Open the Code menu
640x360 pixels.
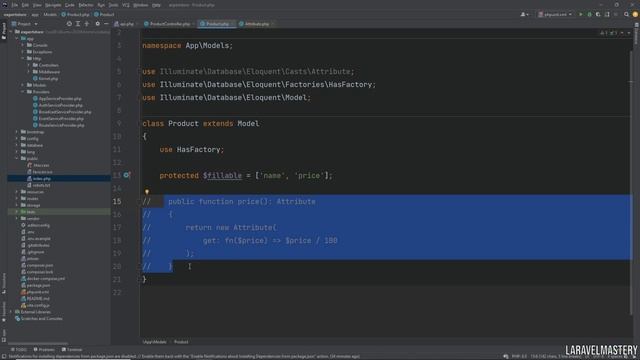point(70,5)
